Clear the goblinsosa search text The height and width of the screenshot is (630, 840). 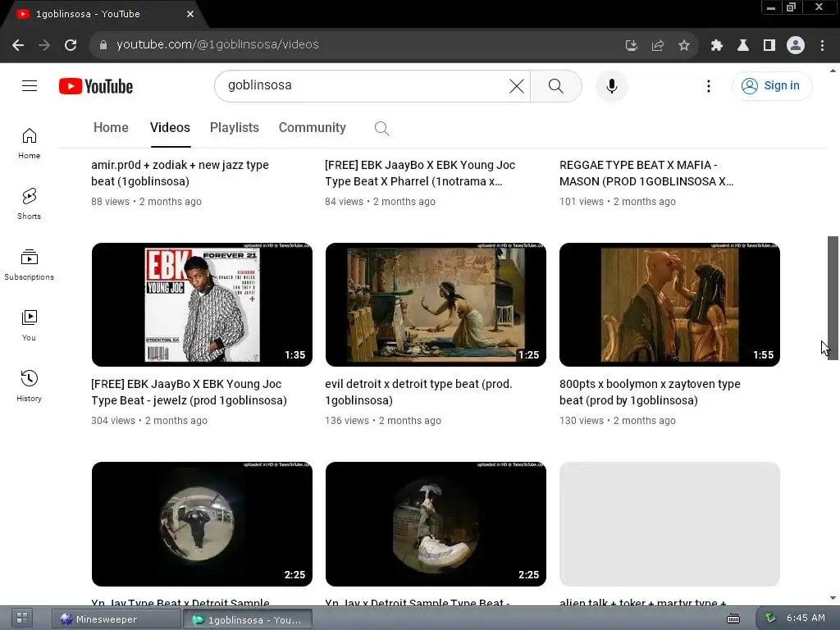tap(517, 85)
